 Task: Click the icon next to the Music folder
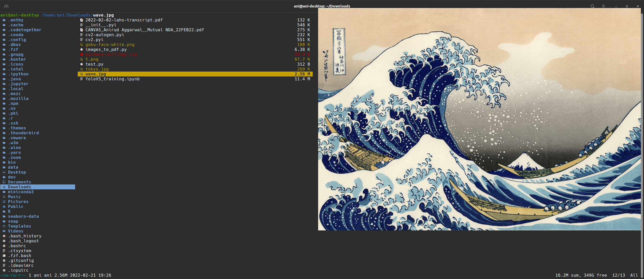4,197
